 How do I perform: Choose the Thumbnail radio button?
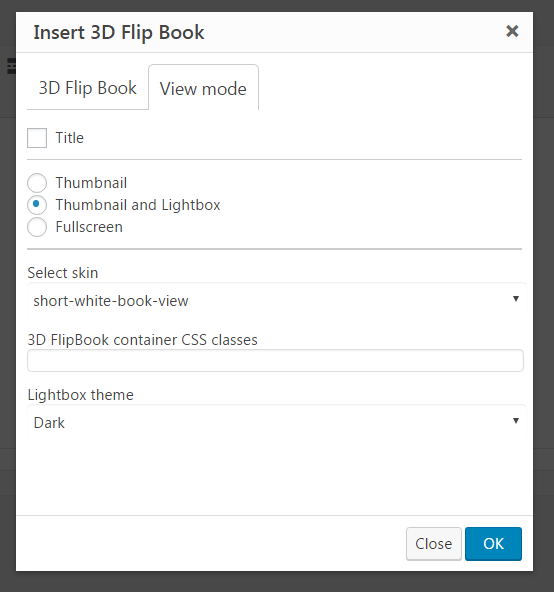[37, 183]
